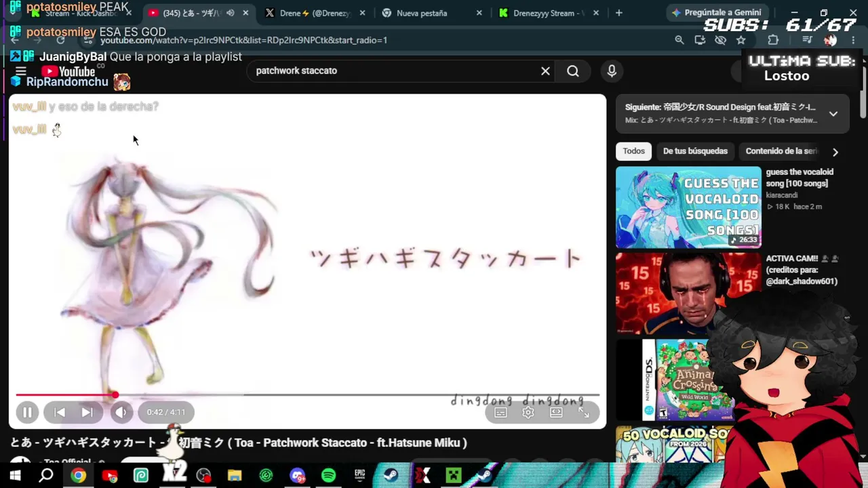Open Spotify from the taskbar

pos(328,475)
